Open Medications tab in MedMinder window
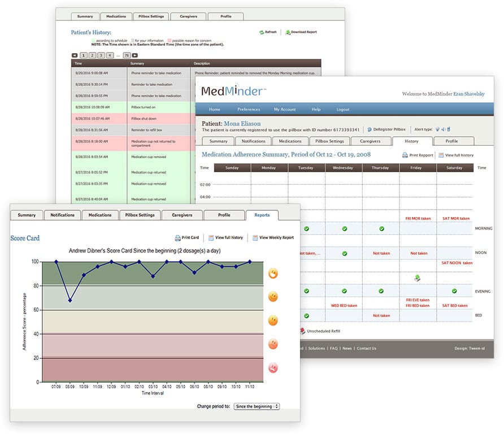 click(x=290, y=141)
